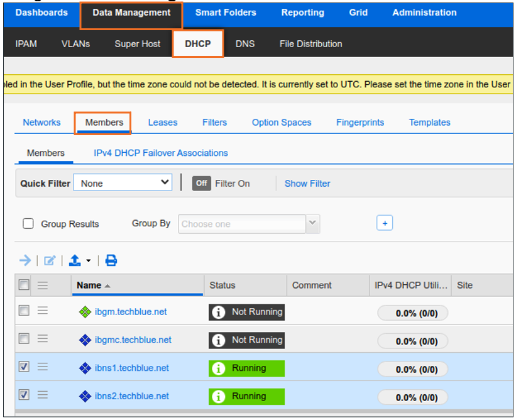Expand the Group By combo box
Image resolution: width=516 pixels, height=420 pixels.
pos(312,224)
